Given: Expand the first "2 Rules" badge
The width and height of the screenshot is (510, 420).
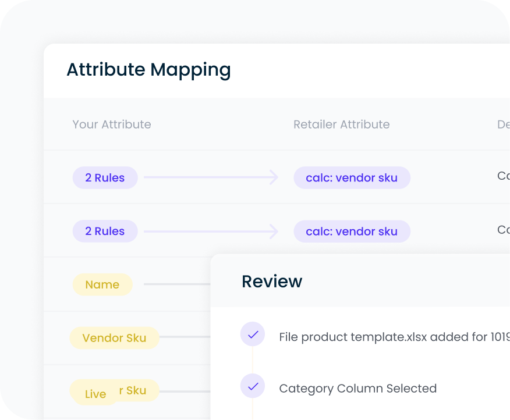Looking at the screenshot, I should pyautogui.click(x=105, y=177).
